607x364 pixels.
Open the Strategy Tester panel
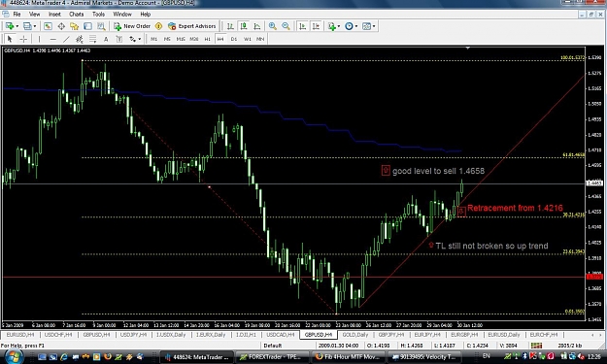coord(101,26)
